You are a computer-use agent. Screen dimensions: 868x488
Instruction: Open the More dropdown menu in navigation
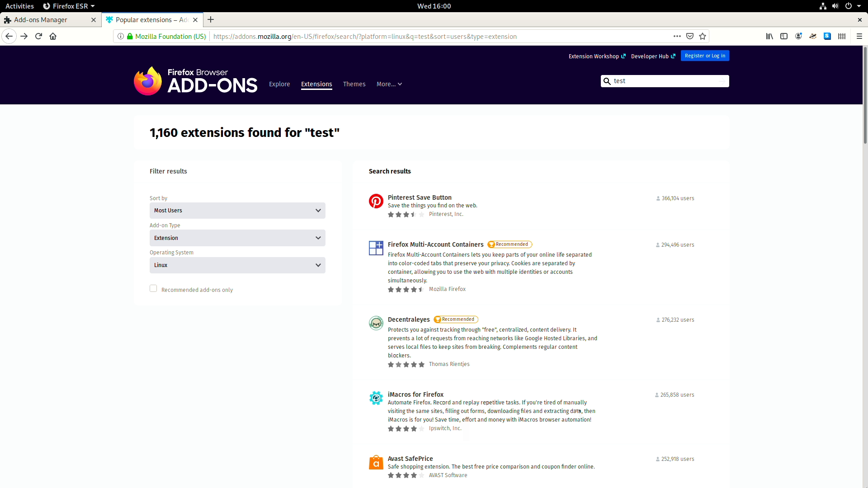pyautogui.click(x=389, y=84)
